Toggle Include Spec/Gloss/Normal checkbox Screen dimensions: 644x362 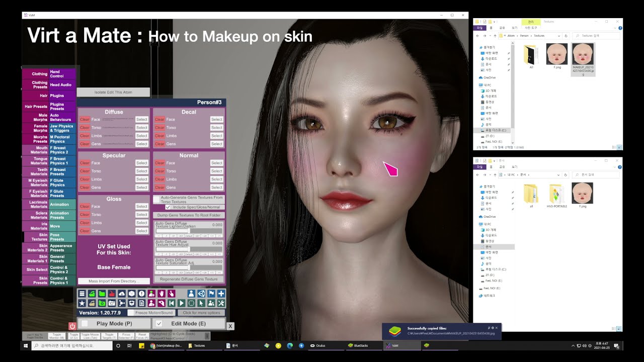168,207
